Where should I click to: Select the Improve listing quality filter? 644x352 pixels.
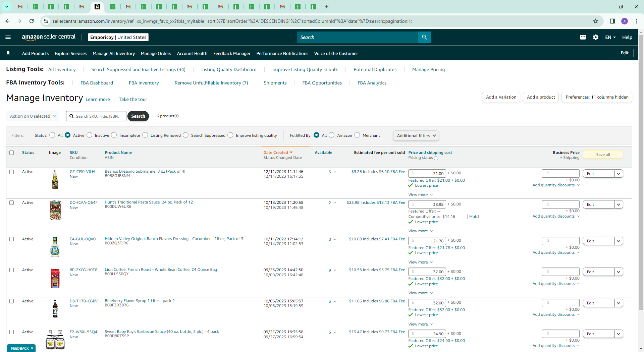pyautogui.click(x=230, y=135)
